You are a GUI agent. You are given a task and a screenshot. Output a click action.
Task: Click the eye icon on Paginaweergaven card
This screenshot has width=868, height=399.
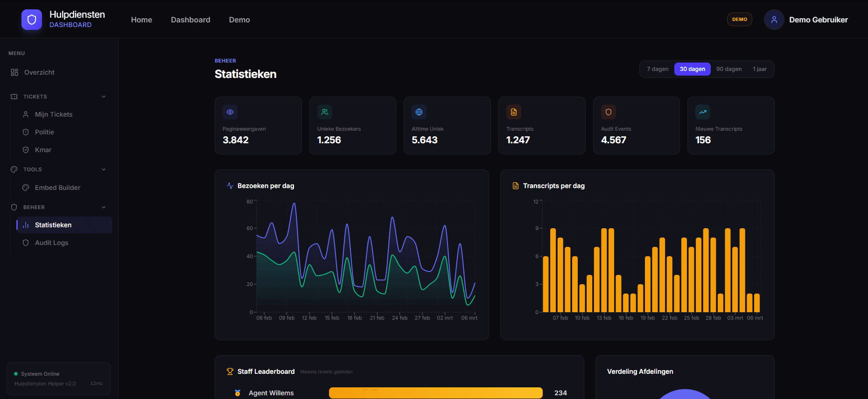pos(230,112)
